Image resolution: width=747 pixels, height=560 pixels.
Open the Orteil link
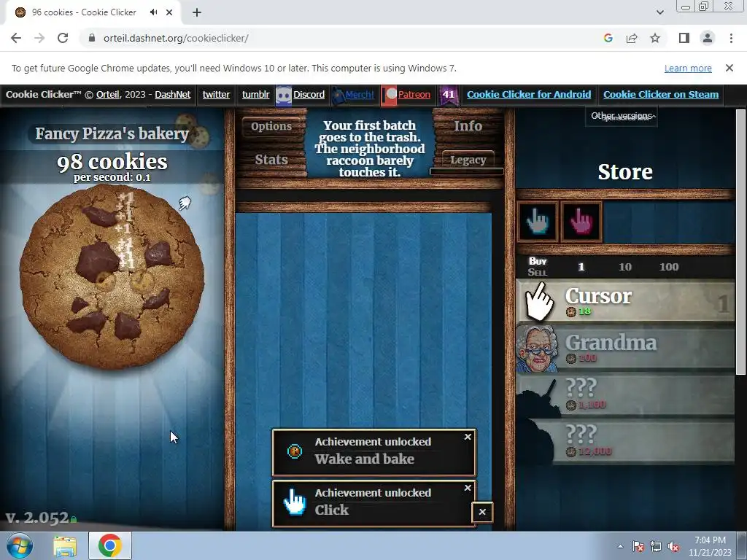108,95
